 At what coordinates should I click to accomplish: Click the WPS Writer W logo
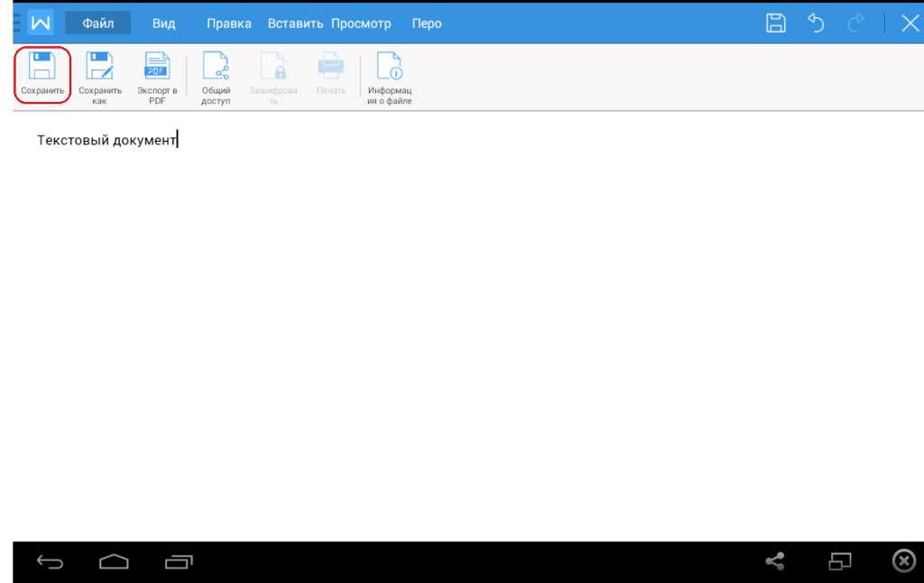41,23
